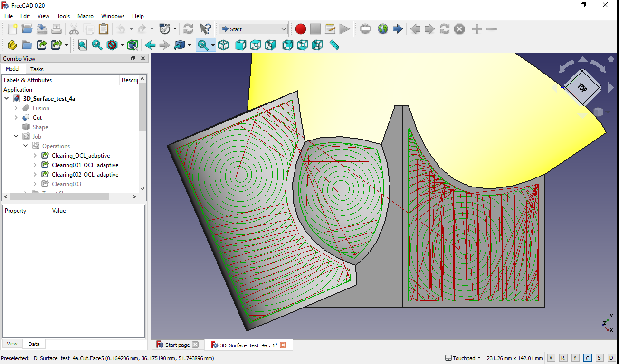The height and width of the screenshot is (364, 619).
Task: Click the globe Open website icon
Action: pos(383,29)
